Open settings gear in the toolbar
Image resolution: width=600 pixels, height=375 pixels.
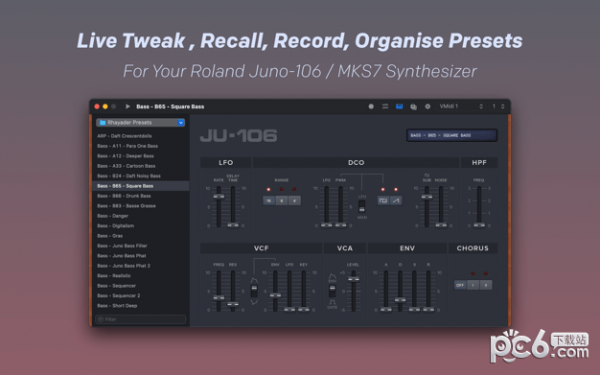pyautogui.click(x=427, y=106)
